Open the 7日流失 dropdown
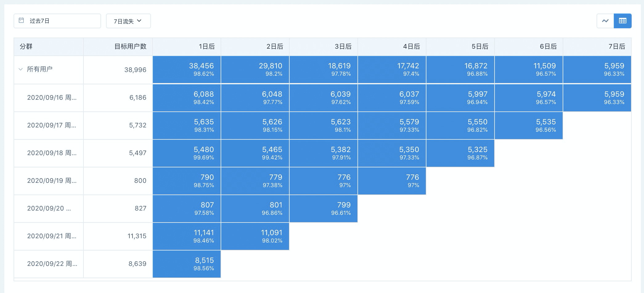The image size is (644, 293). (x=128, y=21)
